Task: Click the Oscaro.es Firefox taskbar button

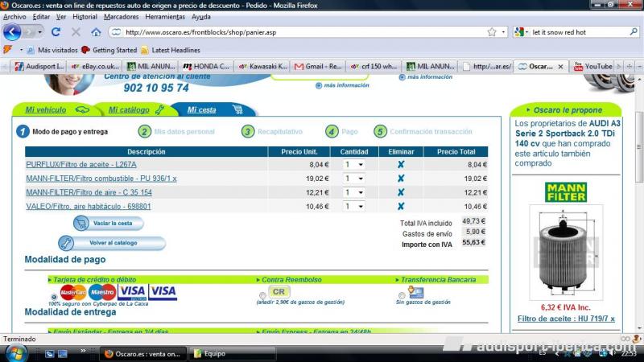Action: pos(143,353)
